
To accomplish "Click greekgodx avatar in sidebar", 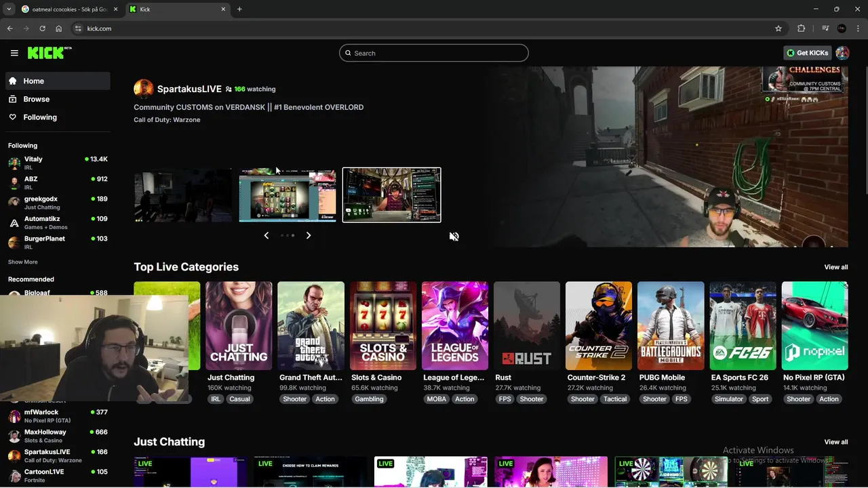I will point(14,203).
